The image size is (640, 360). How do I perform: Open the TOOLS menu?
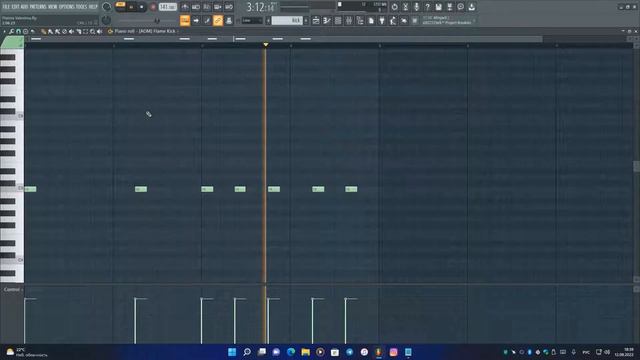[x=82, y=7]
